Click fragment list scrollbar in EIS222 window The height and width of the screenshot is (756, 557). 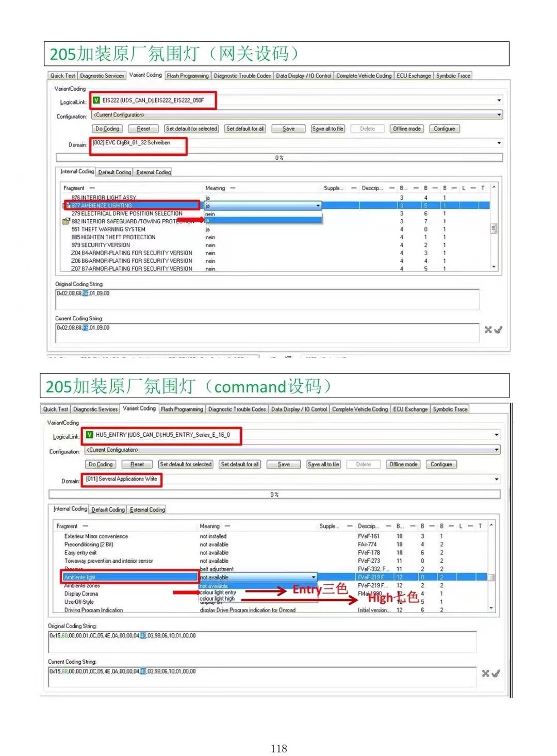point(494,227)
